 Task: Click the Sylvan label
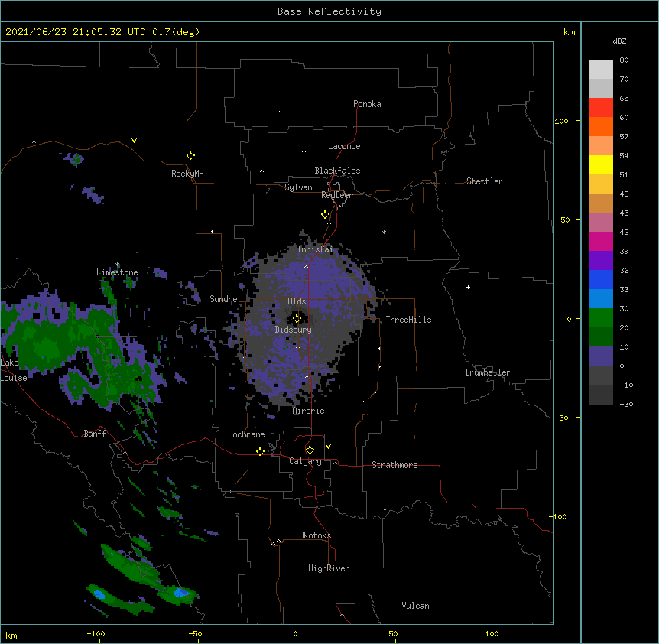pyautogui.click(x=298, y=187)
